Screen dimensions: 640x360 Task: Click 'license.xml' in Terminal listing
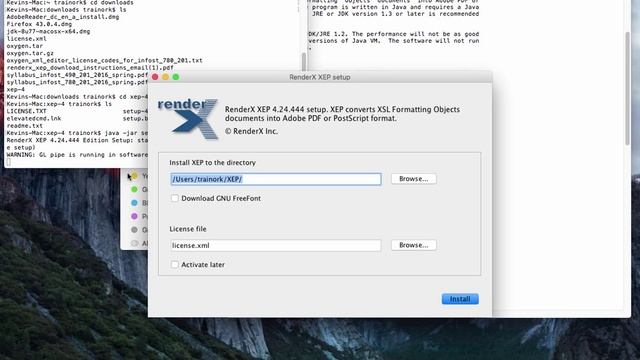27,39
